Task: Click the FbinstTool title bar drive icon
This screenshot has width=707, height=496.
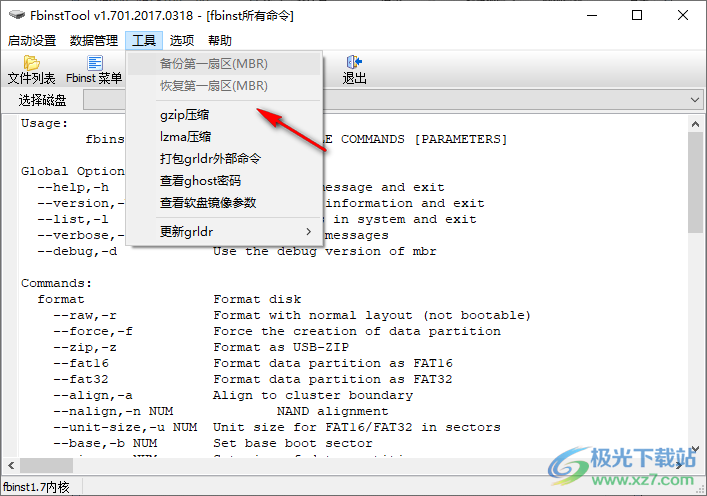Action: [x=17, y=15]
